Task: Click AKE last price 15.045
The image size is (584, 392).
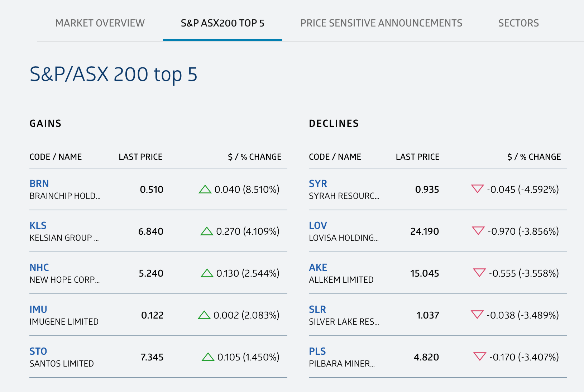Action: pos(425,273)
